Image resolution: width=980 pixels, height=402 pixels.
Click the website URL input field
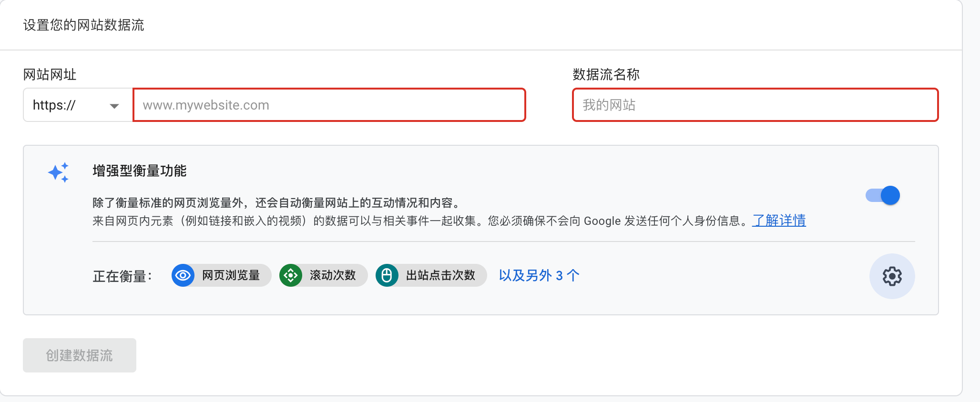click(x=329, y=105)
